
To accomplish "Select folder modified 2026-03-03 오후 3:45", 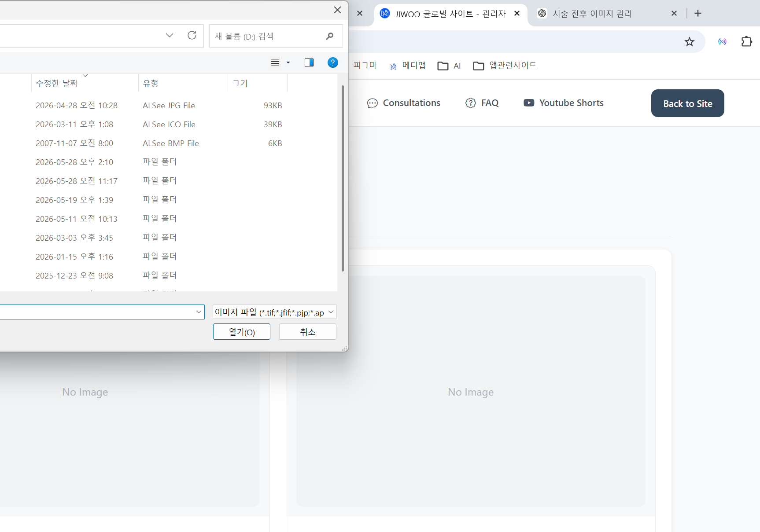I will 169,238.
